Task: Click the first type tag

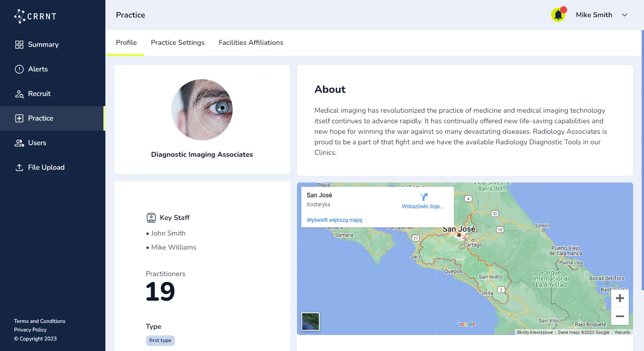Action: click(x=160, y=340)
